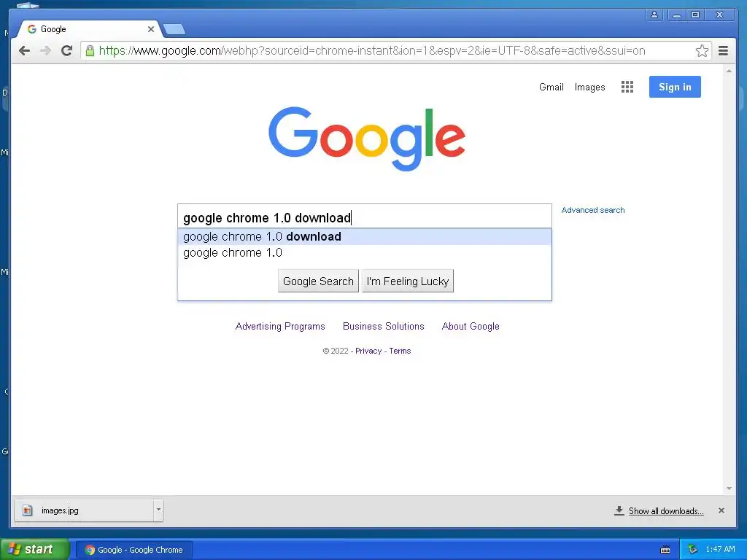Minimize the Chrome window

click(x=676, y=15)
